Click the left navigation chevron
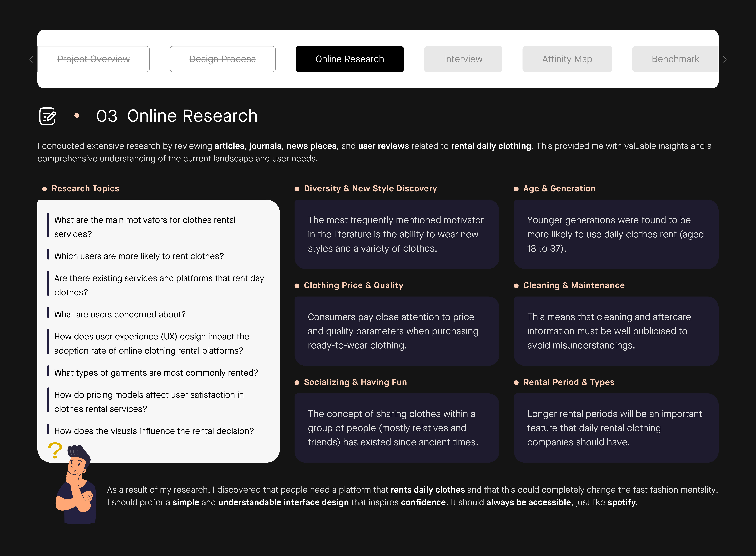Screen dimensions: 756x556 (31, 59)
